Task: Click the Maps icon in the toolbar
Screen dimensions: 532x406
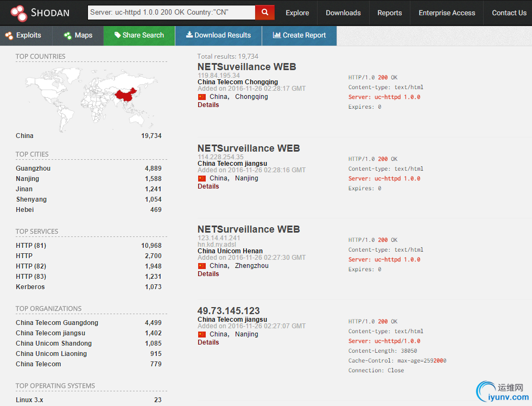Action: 68,35
